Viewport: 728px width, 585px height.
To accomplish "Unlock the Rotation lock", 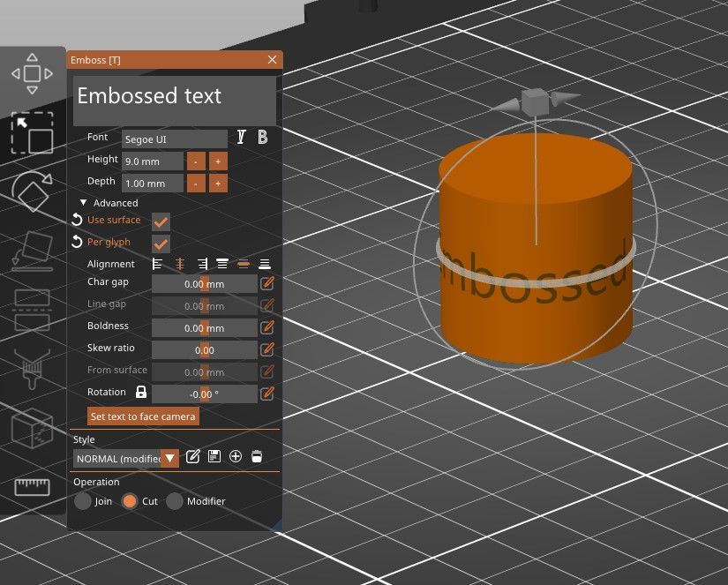I will [x=140, y=392].
